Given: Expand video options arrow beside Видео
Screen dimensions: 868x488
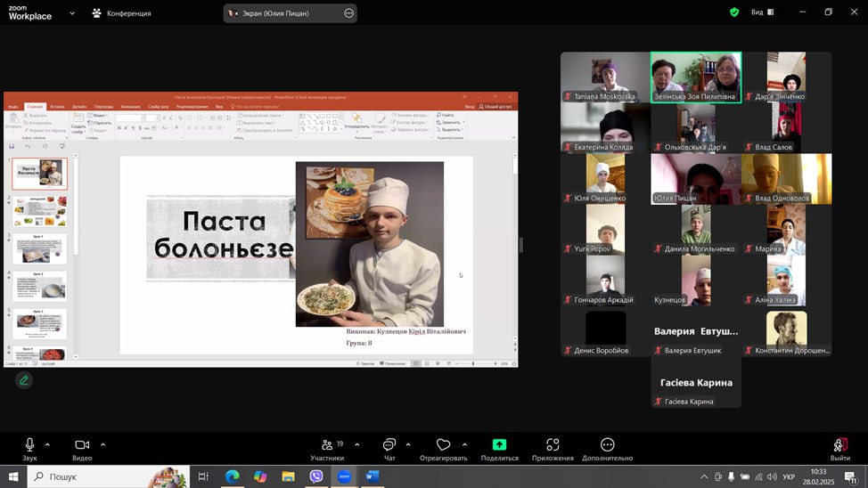Looking at the screenshot, I should tap(102, 444).
